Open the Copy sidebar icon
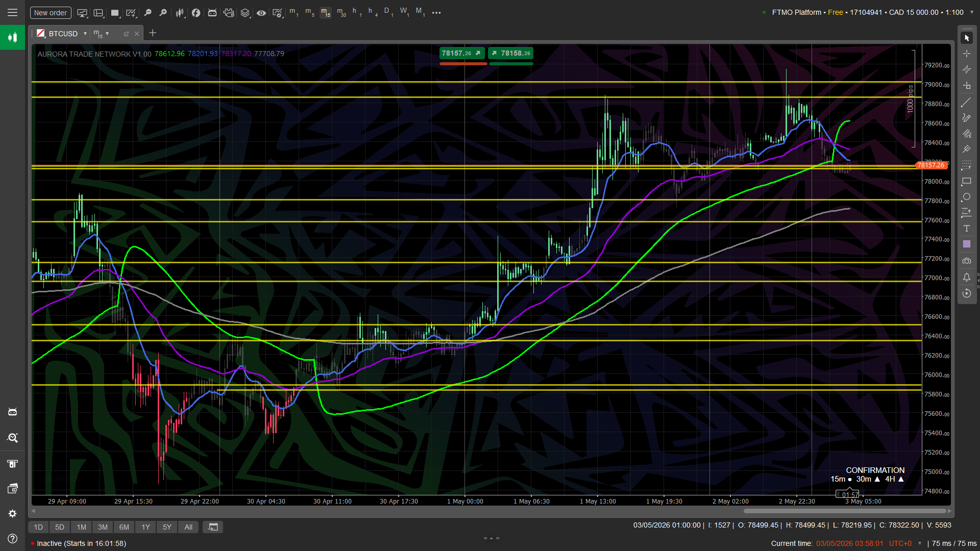This screenshot has width=980, height=551. tap(12, 463)
